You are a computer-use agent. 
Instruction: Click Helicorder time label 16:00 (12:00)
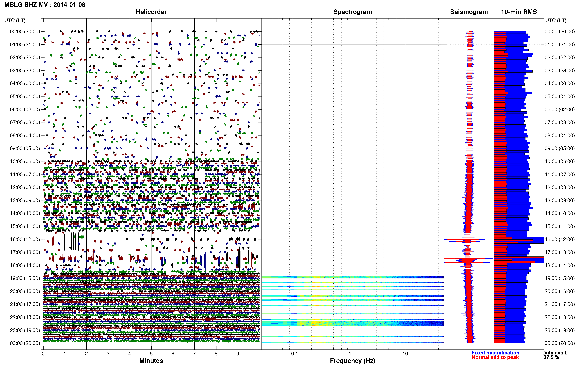pyautogui.click(x=25, y=239)
